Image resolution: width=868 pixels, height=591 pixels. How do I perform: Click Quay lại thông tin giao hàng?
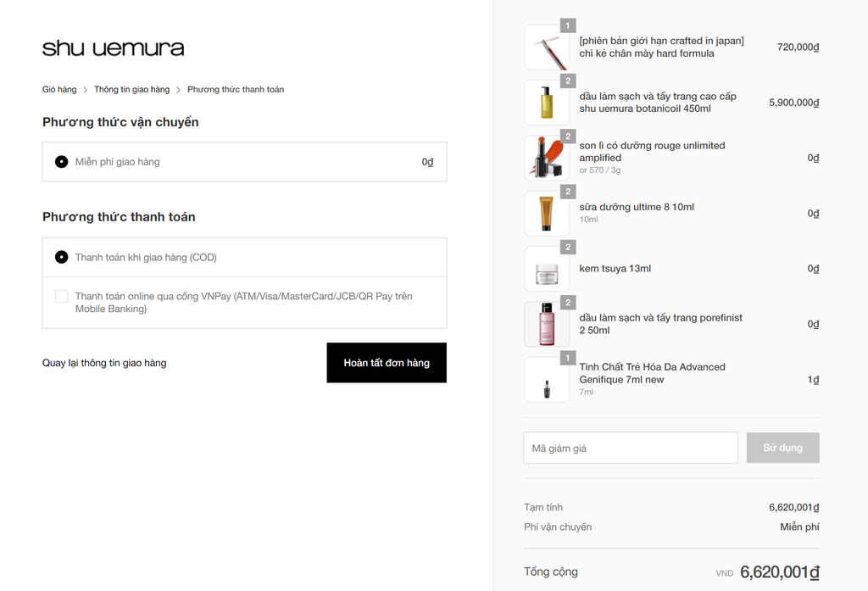(x=104, y=363)
